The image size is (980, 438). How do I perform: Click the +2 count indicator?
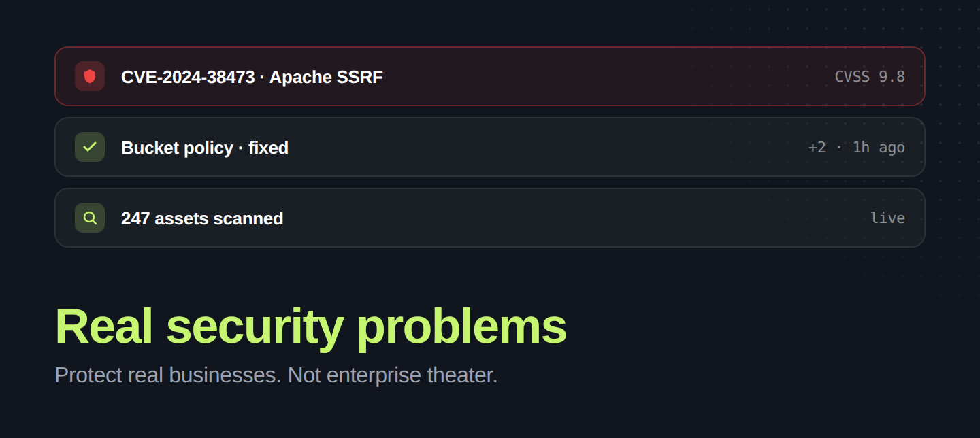point(817,148)
